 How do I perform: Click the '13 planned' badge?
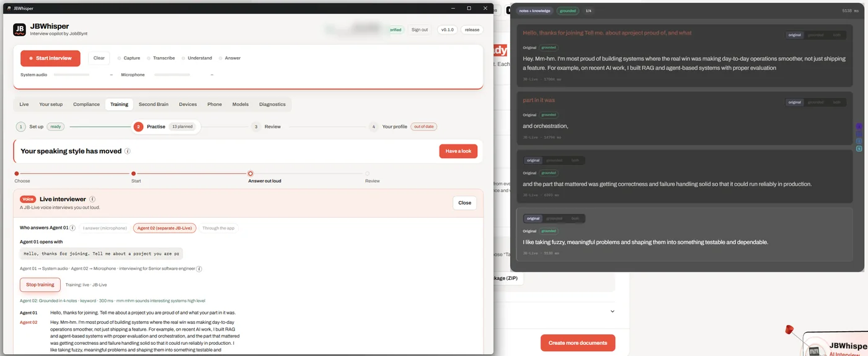pos(182,127)
